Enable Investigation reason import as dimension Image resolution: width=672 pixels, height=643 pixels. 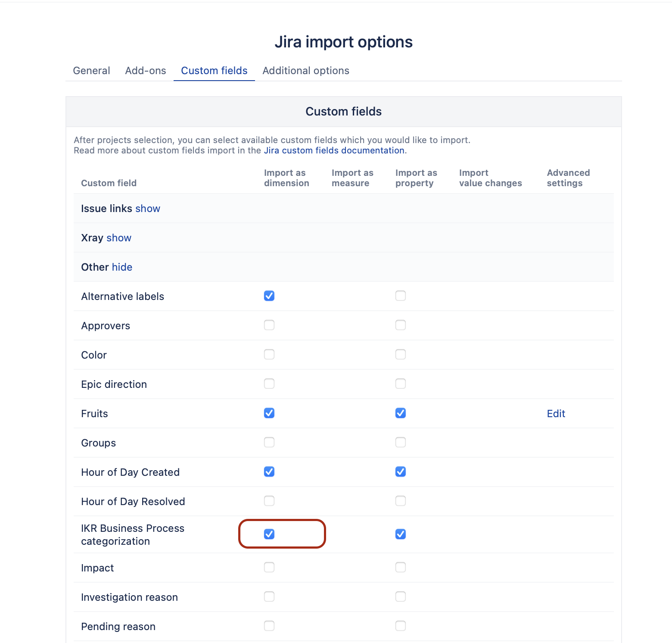tap(269, 596)
